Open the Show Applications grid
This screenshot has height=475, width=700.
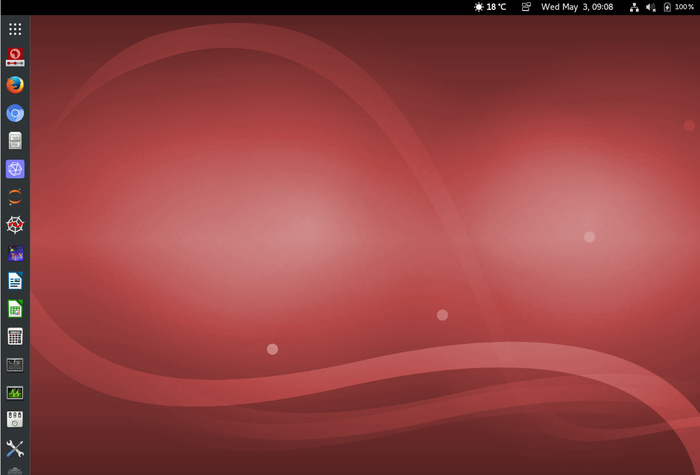pos(15,29)
